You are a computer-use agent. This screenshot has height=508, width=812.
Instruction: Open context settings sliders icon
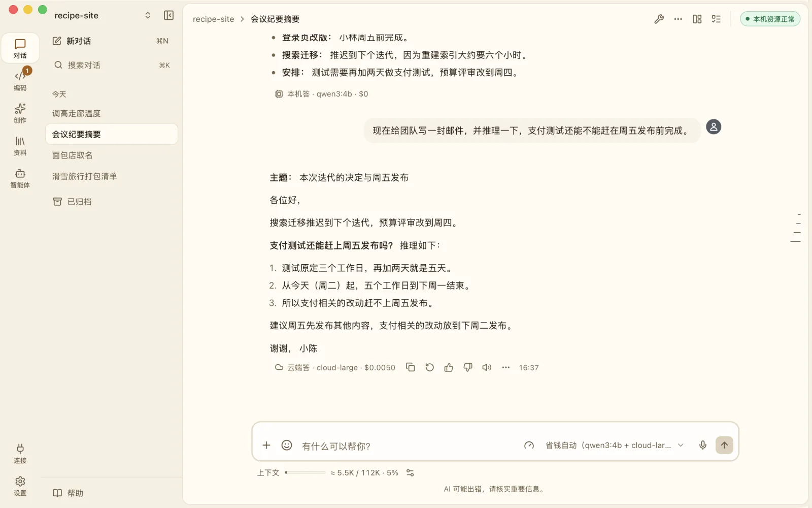[410, 473]
